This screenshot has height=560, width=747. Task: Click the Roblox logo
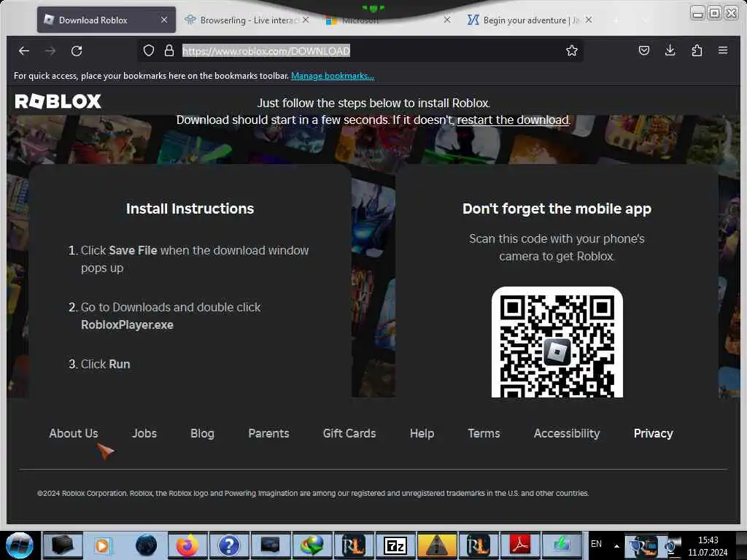click(x=58, y=101)
